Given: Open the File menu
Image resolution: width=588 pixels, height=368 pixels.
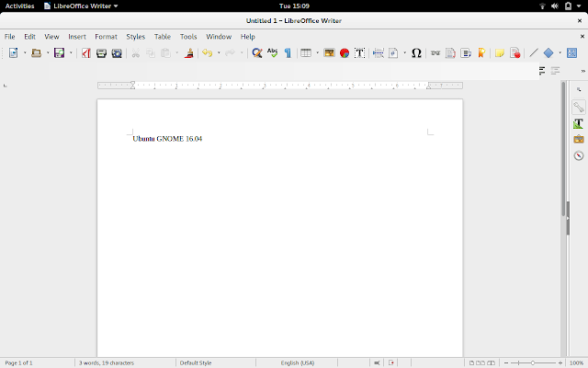Looking at the screenshot, I should click(10, 37).
